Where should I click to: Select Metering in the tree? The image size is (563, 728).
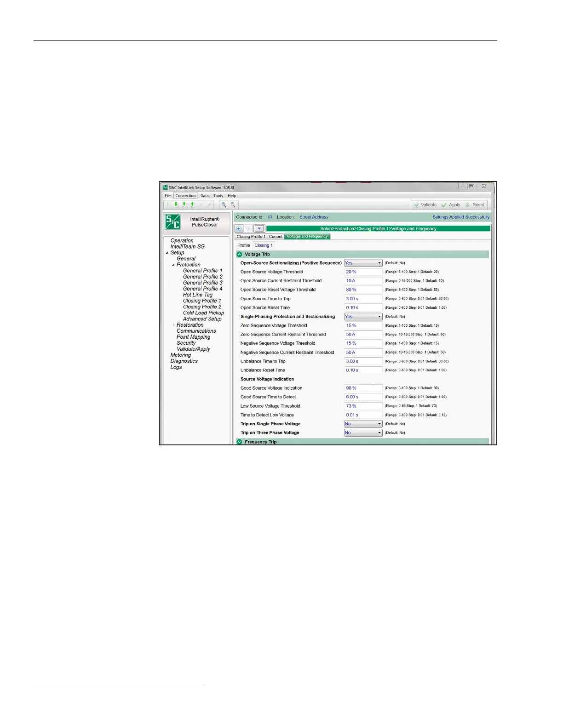[180, 355]
